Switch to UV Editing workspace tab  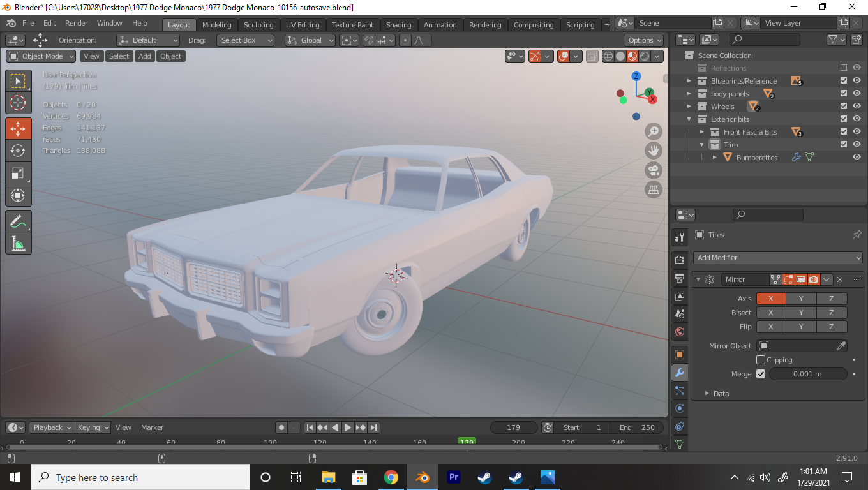coord(303,25)
